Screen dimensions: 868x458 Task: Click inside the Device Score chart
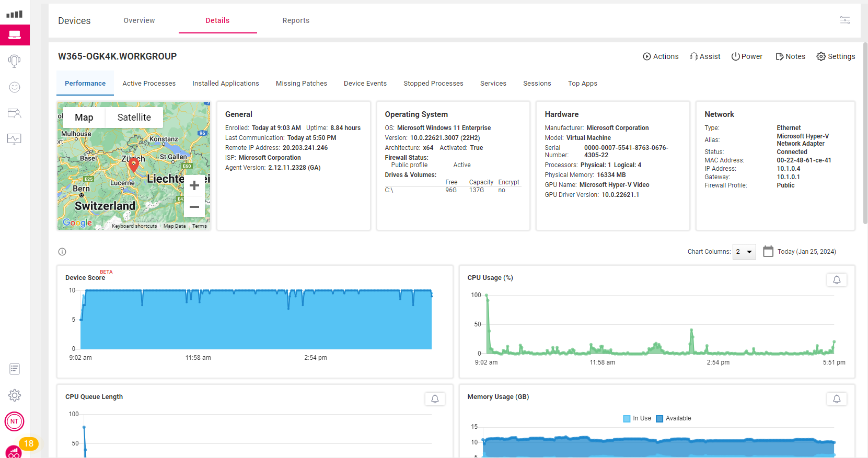[x=256, y=320]
